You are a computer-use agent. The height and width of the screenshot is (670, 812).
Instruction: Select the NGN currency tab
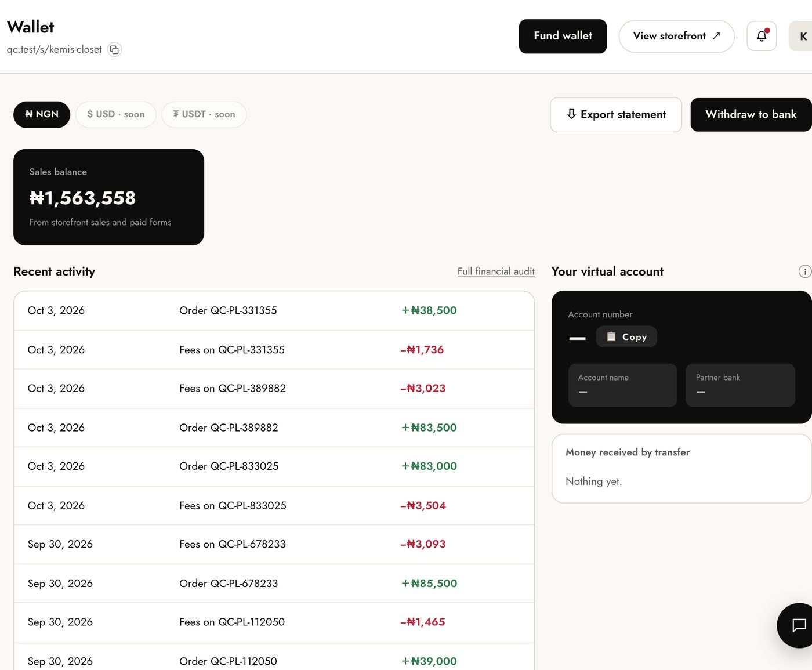point(42,114)
